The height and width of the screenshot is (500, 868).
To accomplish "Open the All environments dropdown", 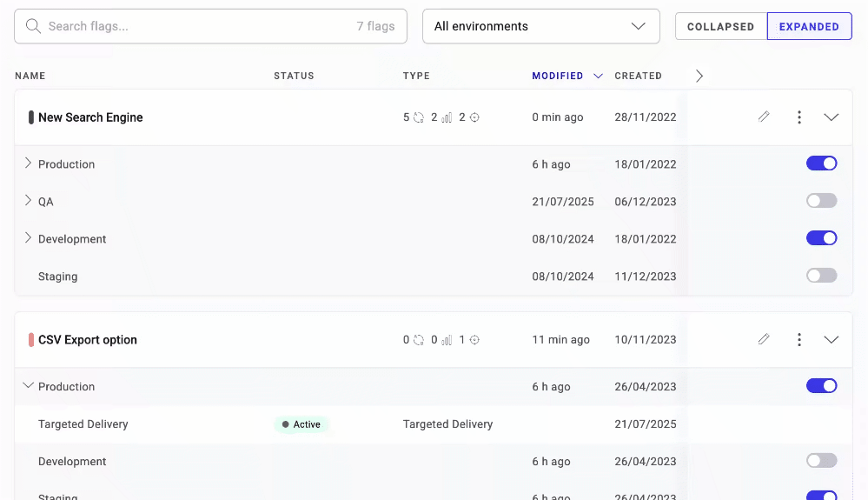I will tap(540, 26).
